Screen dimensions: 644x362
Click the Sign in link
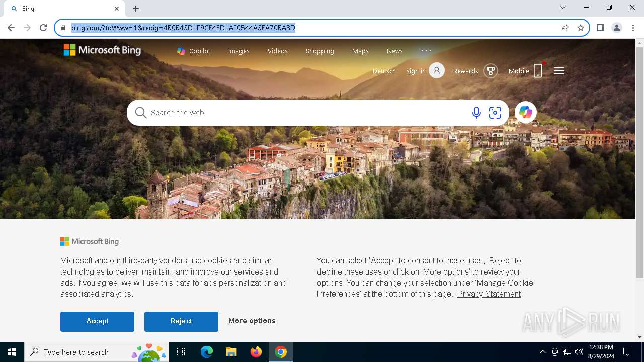(416, 71)
